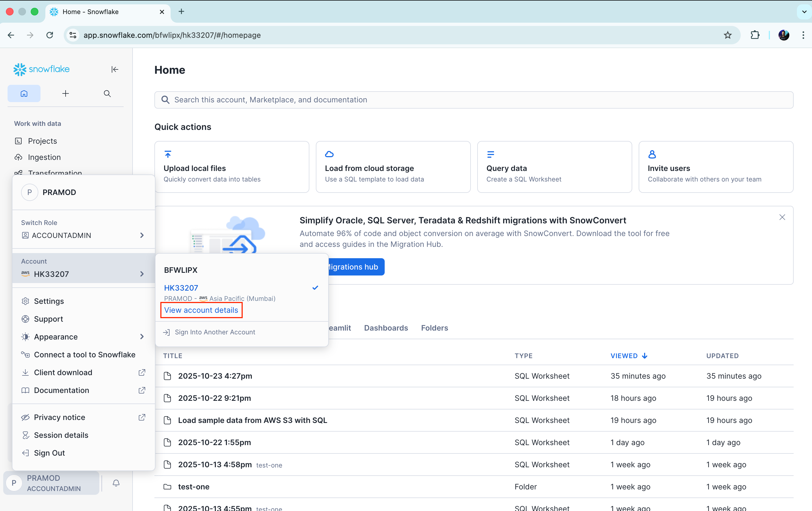Click the TYPE column header

pyautogui.click(x=523, y=355)
